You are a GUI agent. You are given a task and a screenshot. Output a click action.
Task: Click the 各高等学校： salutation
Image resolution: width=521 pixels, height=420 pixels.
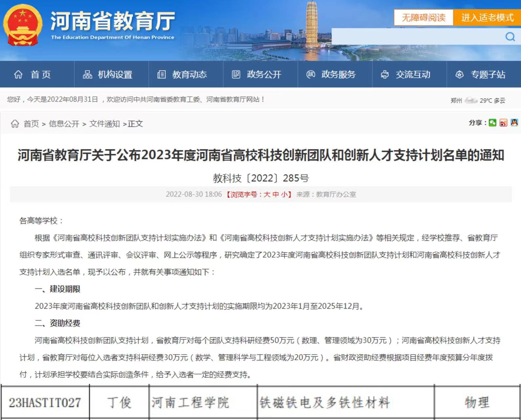(x=41, y=220)
